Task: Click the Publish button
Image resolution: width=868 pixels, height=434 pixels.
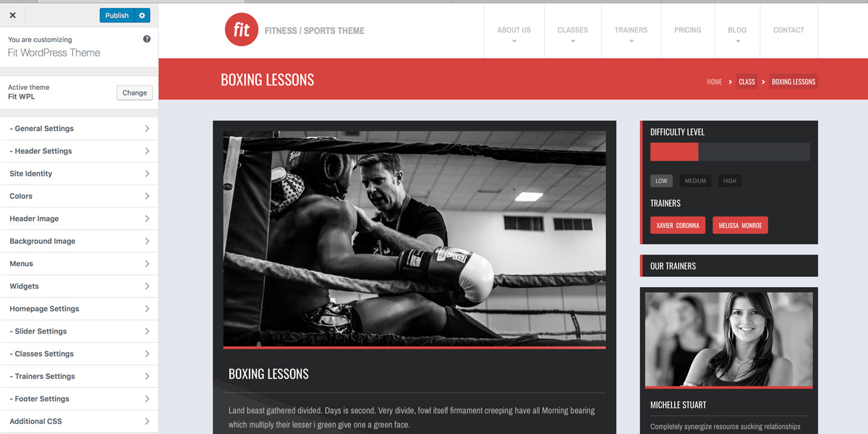Action: 117,15
